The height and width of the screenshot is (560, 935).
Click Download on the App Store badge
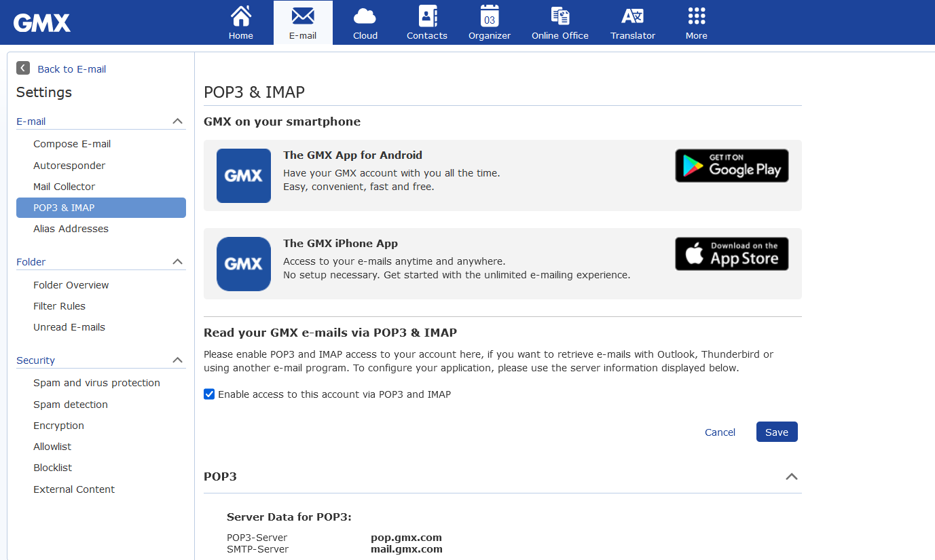pyautogui.click(x=732, y=254)
